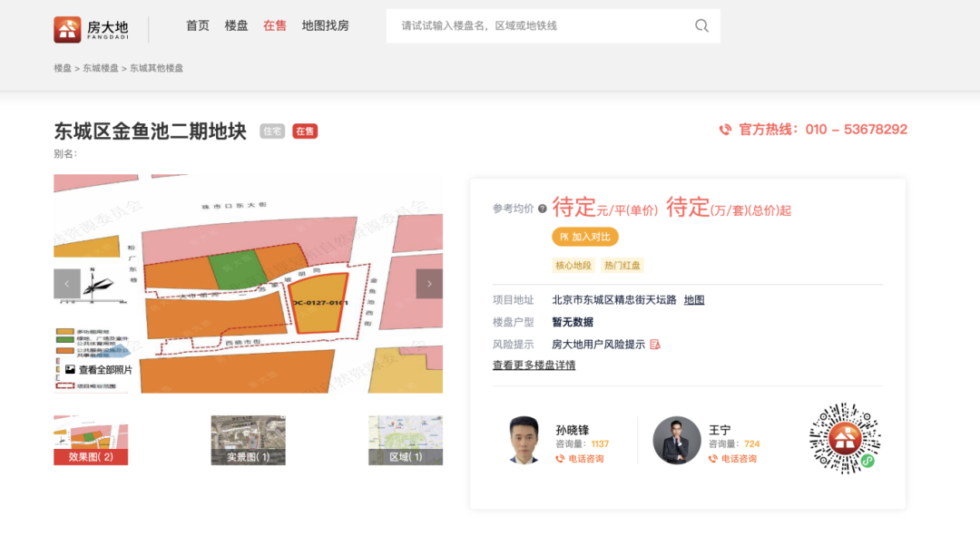
Task: Click the search magnifier icon
Action: click(701, 25)
